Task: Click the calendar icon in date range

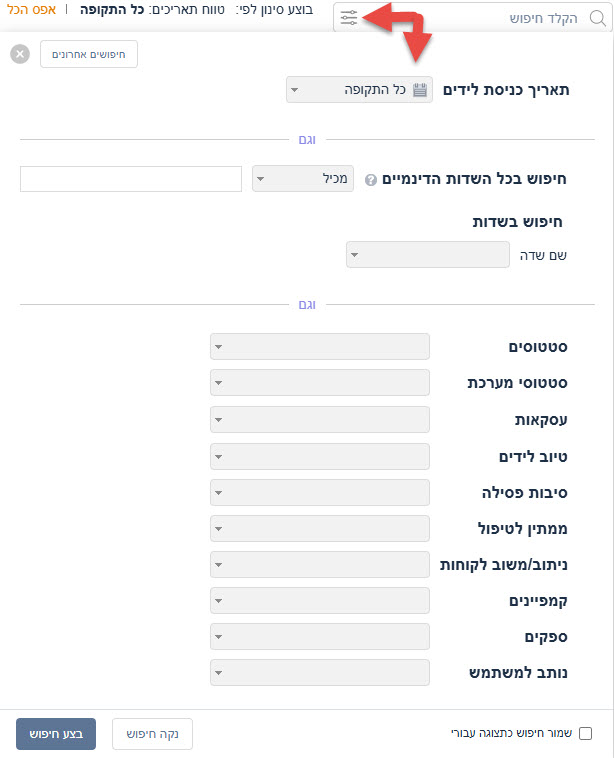Action: click(x=420, y=89)
